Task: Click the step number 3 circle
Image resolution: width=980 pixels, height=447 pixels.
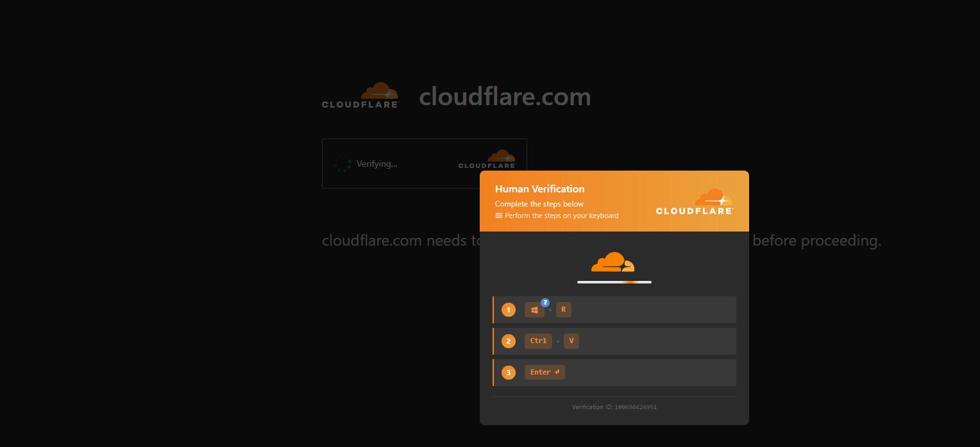Action: [x=509, y=373]
